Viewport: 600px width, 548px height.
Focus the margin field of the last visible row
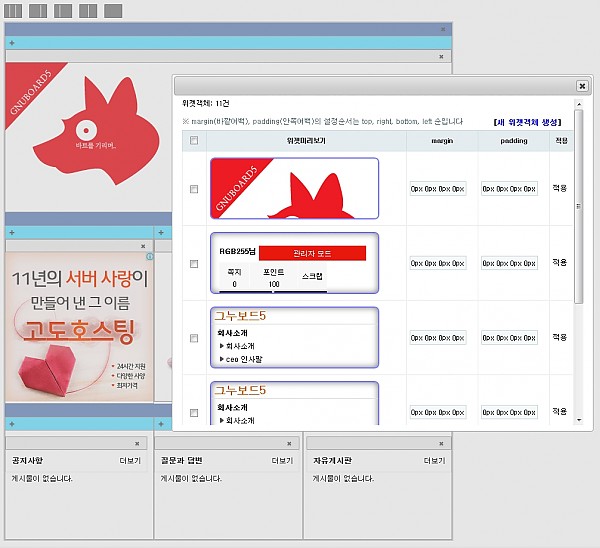point(438,413)
